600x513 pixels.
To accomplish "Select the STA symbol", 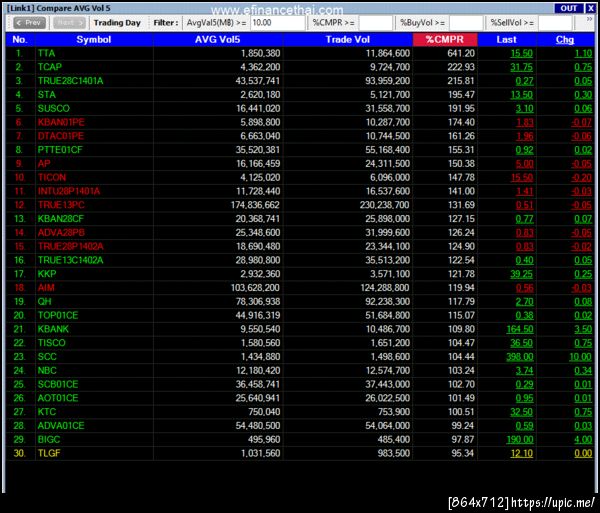I will pos(47,94).
